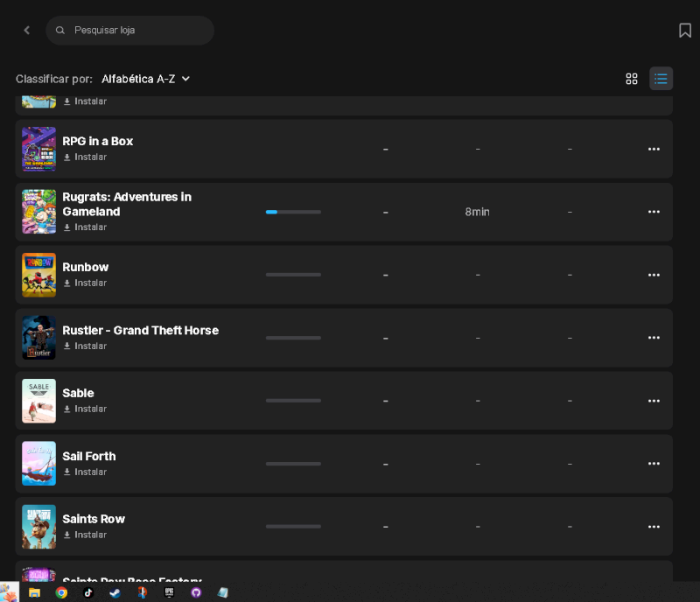Open more options for Sable
The image size is (700, 602).
point(654,401)
